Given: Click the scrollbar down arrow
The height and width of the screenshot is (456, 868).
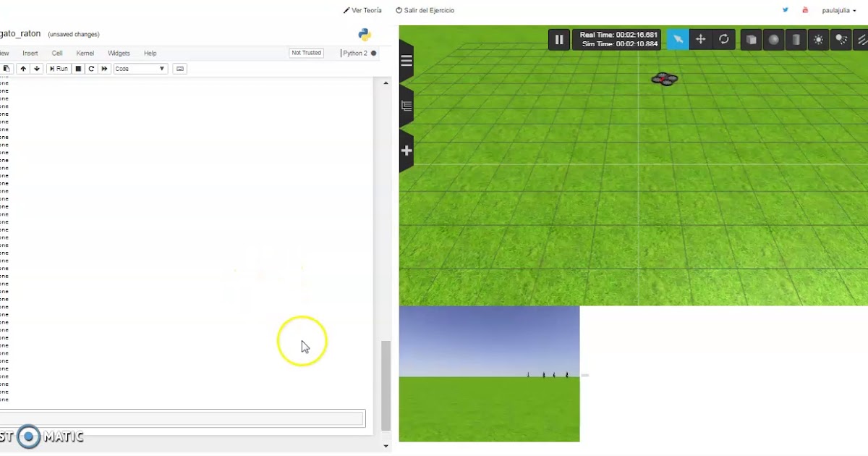Looking at the screenshot, I should (x=386, y=446).
